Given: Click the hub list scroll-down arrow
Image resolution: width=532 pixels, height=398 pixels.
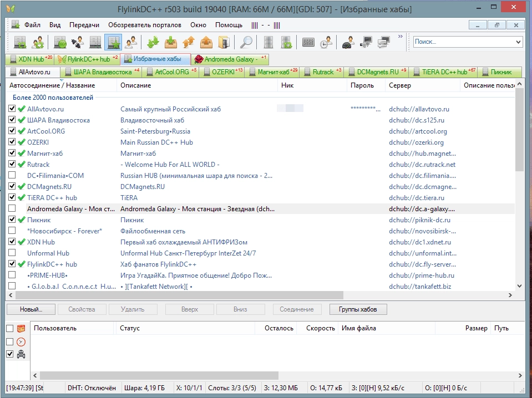Looking at the screenshot, I should (x=519, y=286).
